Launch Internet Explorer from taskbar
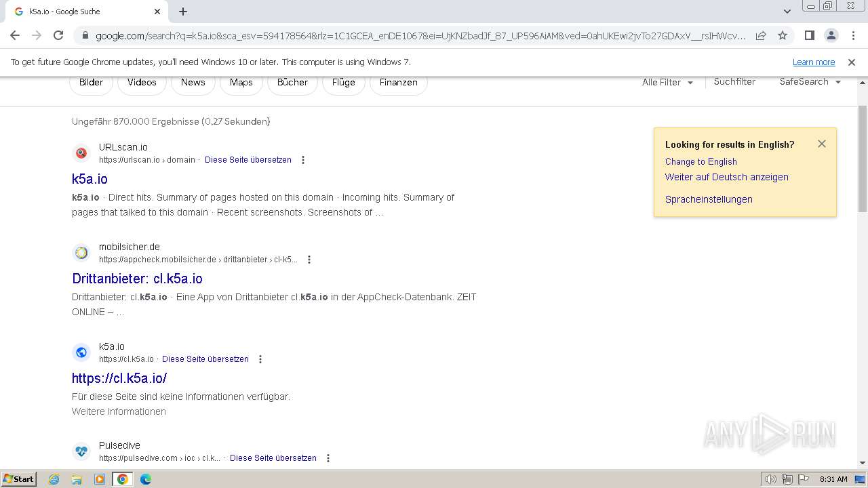Viewport: 868px width, 488px height. [54, 479]
